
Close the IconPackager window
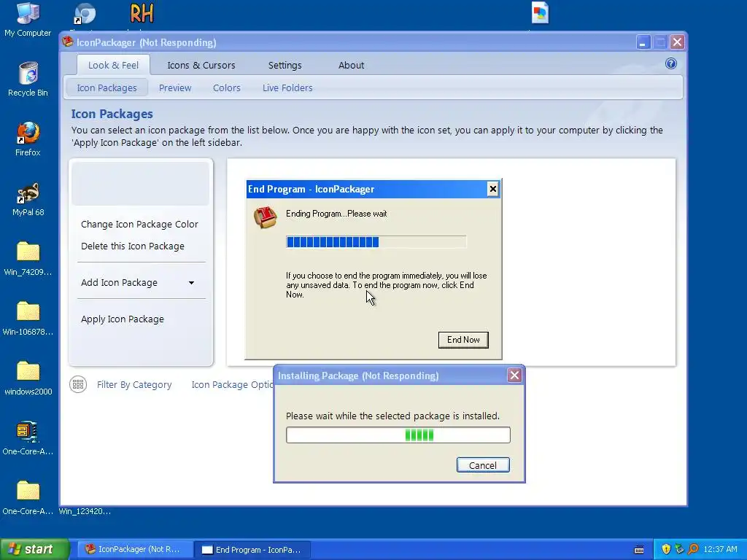click(x=677, y=42)
